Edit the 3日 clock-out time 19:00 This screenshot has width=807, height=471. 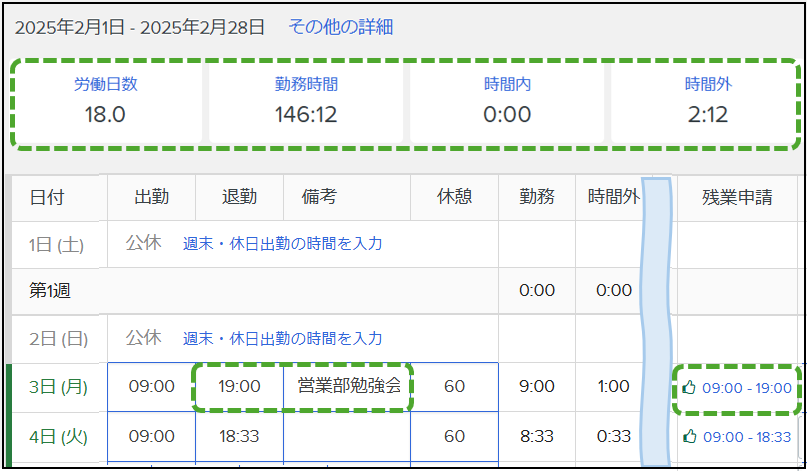(239, 387)
